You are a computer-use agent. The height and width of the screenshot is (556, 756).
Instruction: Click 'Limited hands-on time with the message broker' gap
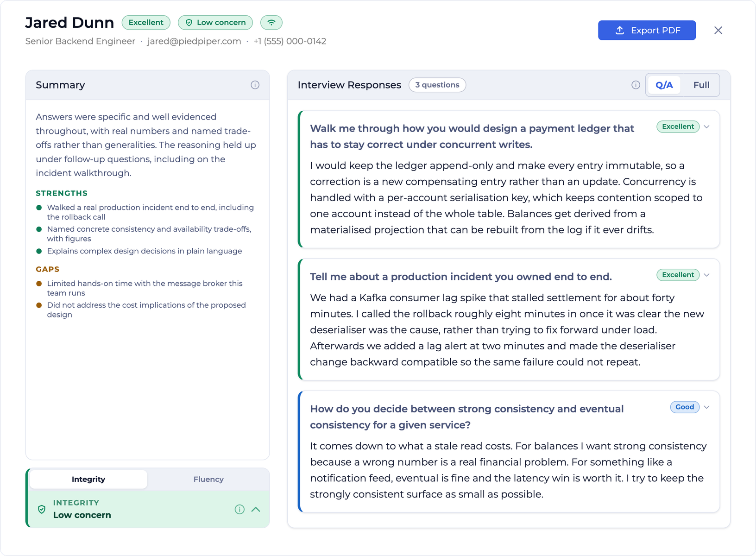145,288
